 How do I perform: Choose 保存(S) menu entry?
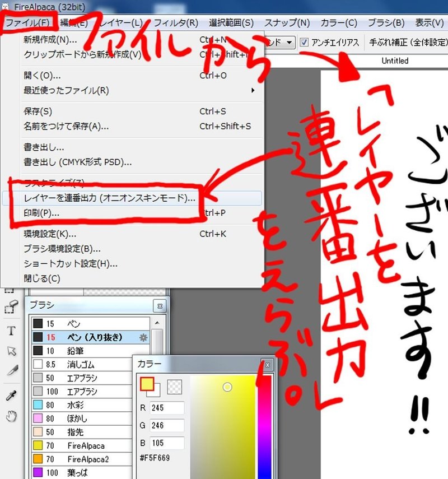pos(133,111)
